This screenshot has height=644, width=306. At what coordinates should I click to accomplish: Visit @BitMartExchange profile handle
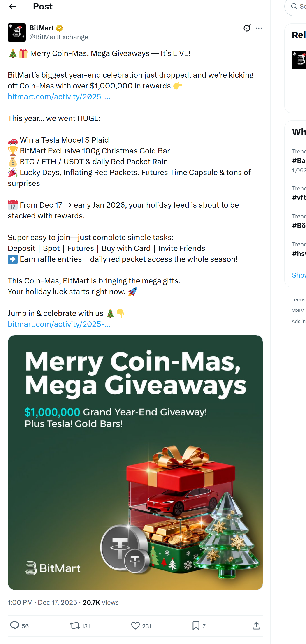(x=59, y=37)
